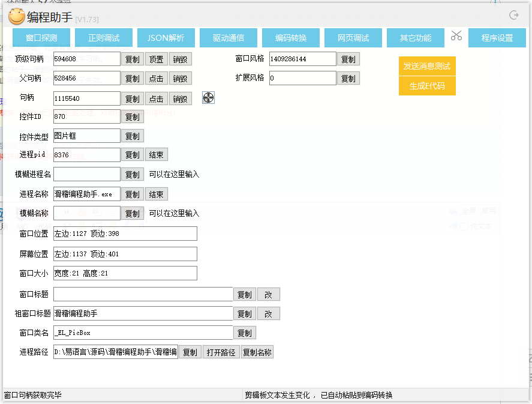This screenshot has width=532, height=404.
Task: Click the crosshair window finder icon
Action: 208,98
